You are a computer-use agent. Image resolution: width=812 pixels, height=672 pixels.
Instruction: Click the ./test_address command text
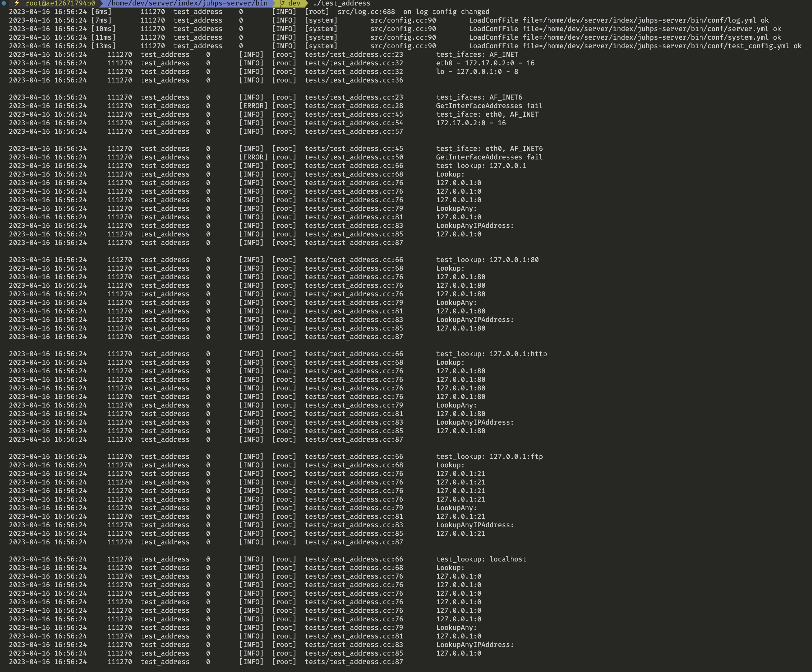(341, 3)
